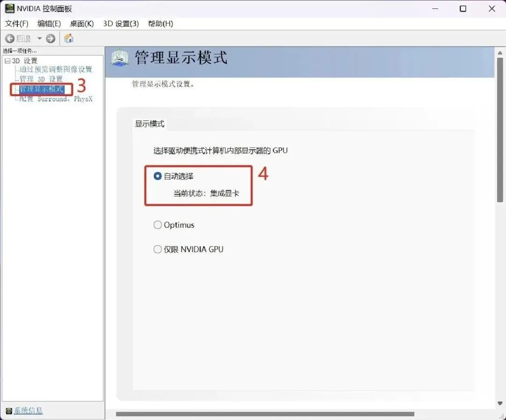Select 管理显示模式 tree item
The height and width of the screenshot is (420, 506).
[x=41, y=89]
